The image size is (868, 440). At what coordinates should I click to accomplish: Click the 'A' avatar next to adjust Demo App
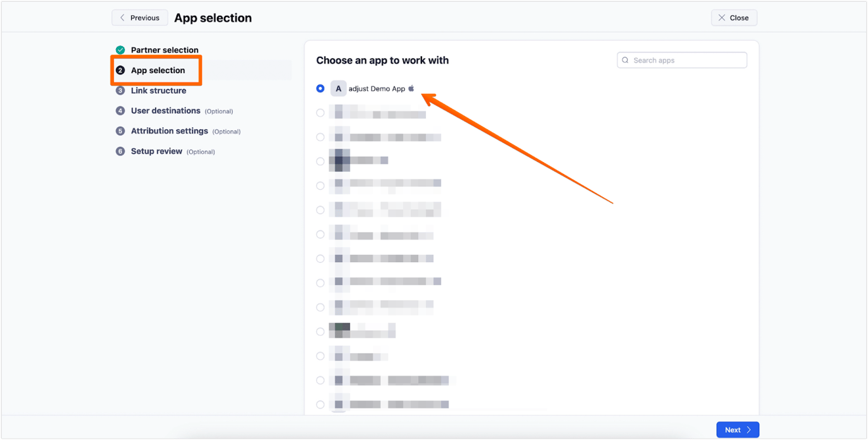tap(339, 88)
